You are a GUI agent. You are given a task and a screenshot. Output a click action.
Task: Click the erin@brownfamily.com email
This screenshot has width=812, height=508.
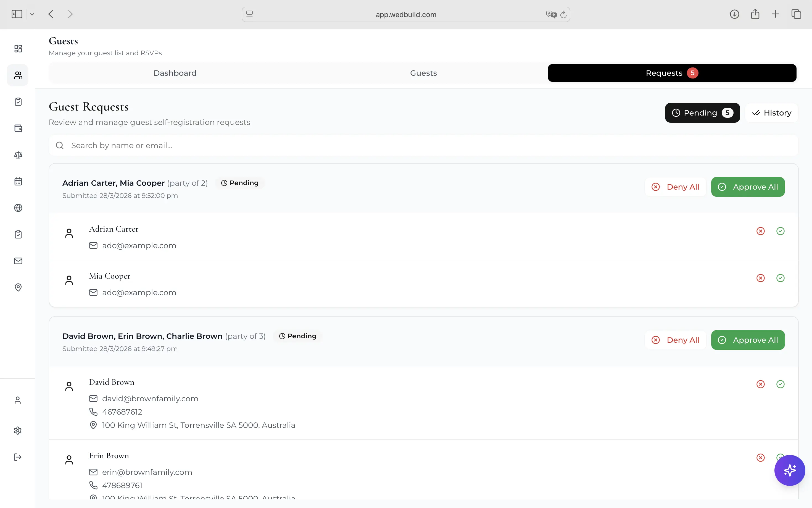click(x=147, y=472)
